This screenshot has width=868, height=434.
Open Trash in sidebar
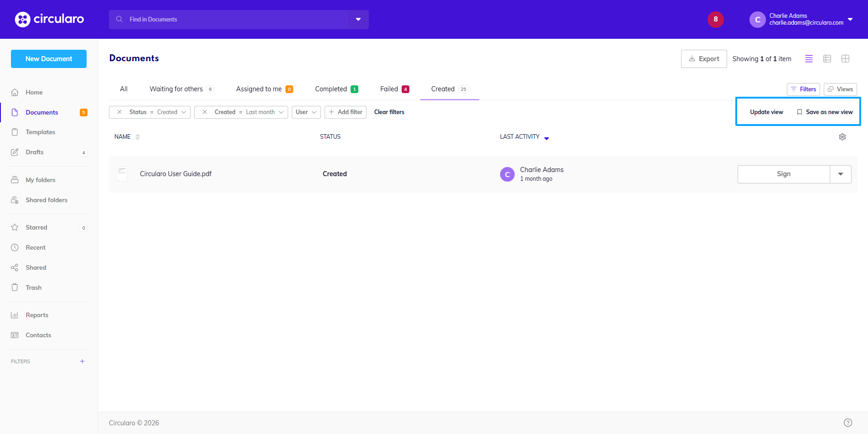pos(33,288)
